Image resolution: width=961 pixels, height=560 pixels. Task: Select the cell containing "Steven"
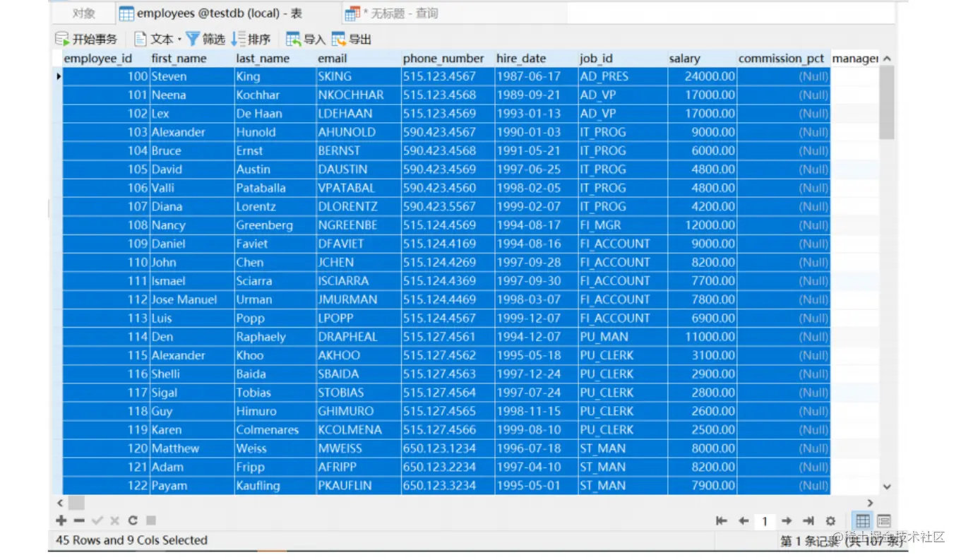(192, 76)
